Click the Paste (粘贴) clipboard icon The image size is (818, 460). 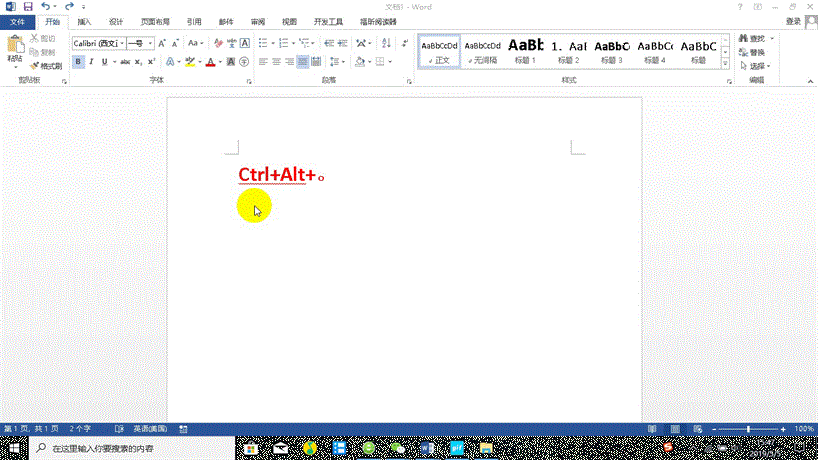point(14,47)
